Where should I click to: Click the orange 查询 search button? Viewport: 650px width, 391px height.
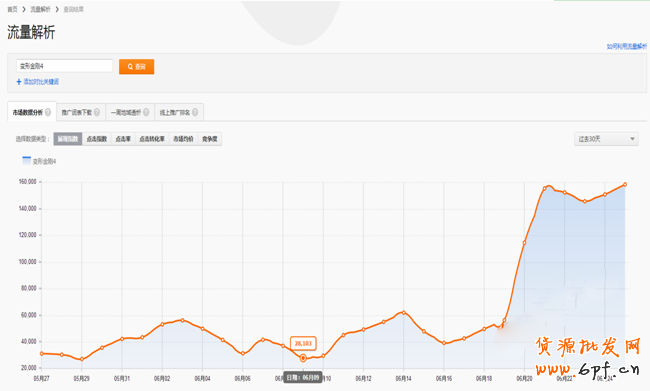136,66
